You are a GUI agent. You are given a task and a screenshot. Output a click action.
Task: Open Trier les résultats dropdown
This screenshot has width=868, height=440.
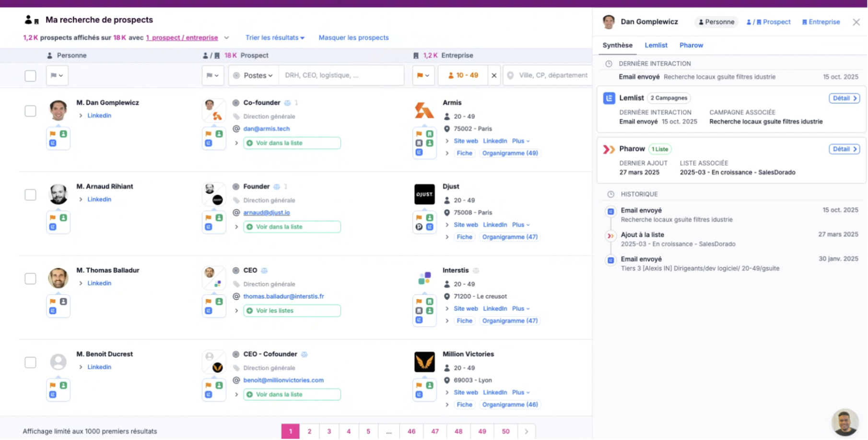[x=275, y=37]
